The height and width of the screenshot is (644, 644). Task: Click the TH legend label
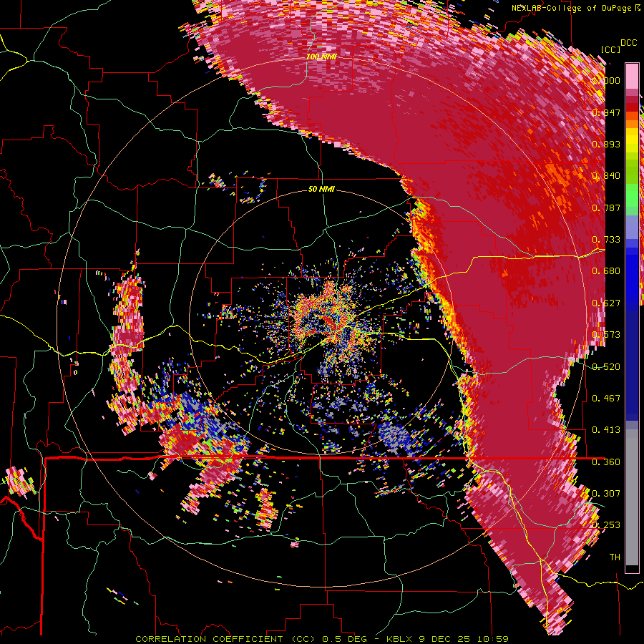click(615, 557)
